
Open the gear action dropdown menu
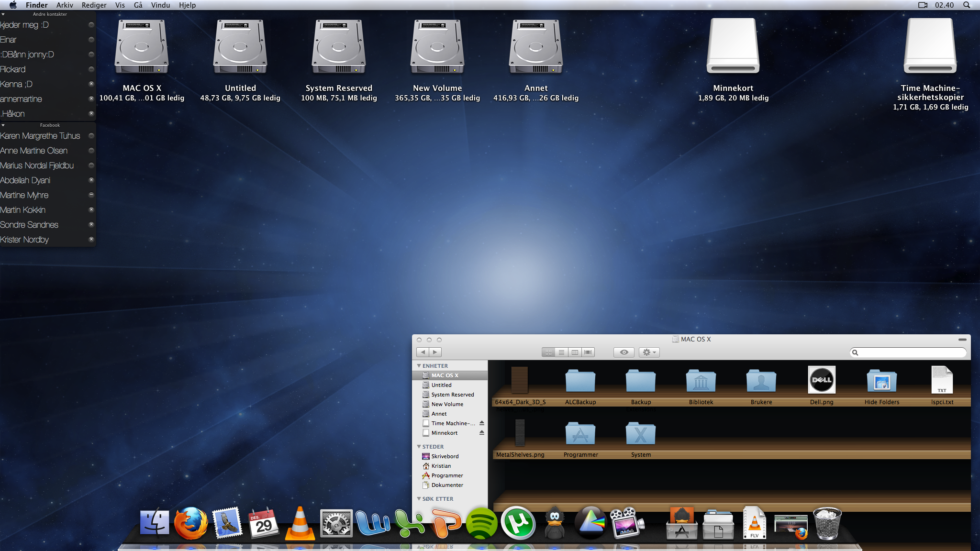point(649,353)
